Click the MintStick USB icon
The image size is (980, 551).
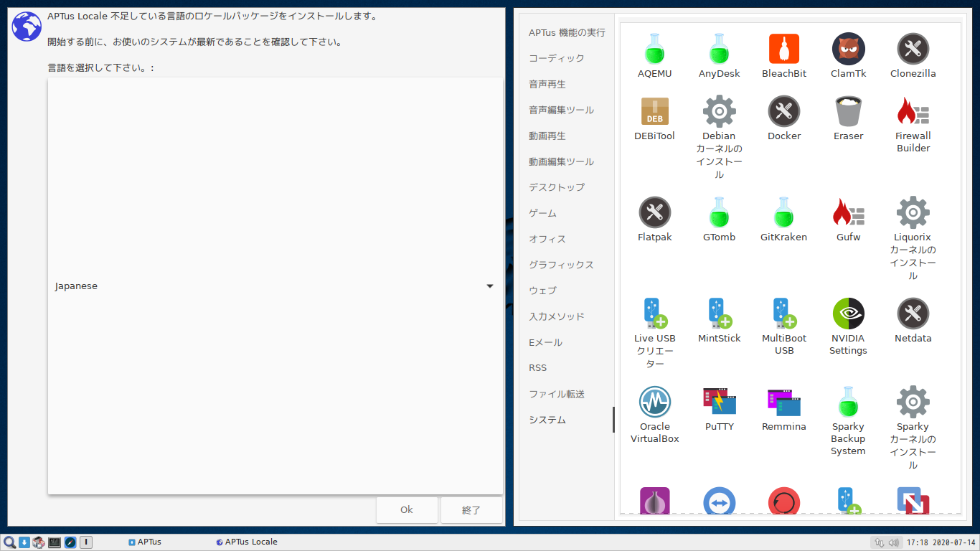click(719, 314)
